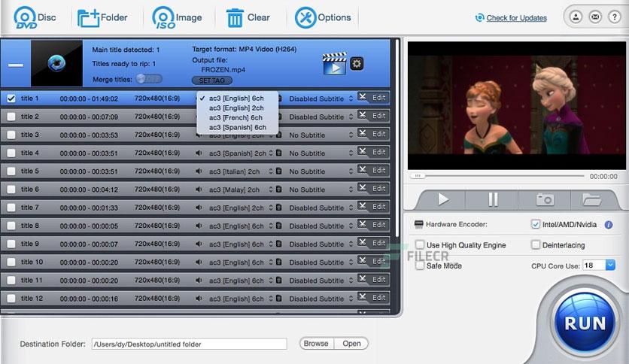Click the output profile clapperboard icon
Image resolution: width=629 pixels, height=364 pixels.
[335, 63]
